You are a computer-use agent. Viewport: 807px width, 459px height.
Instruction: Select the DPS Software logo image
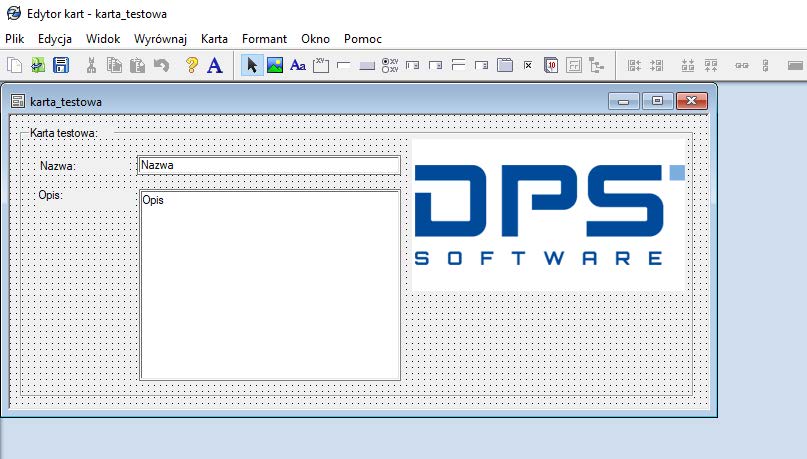tap(549, 215)
